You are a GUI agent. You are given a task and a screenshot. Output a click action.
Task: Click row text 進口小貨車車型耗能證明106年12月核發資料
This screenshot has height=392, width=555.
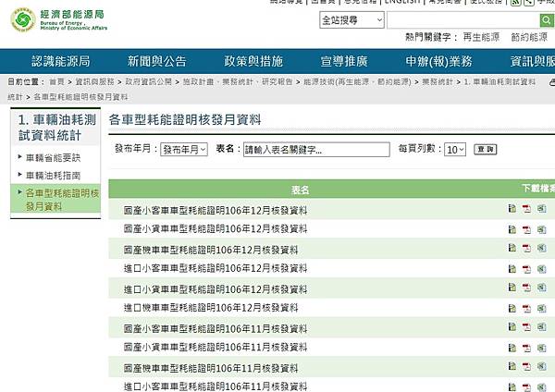tap(216, 289)
